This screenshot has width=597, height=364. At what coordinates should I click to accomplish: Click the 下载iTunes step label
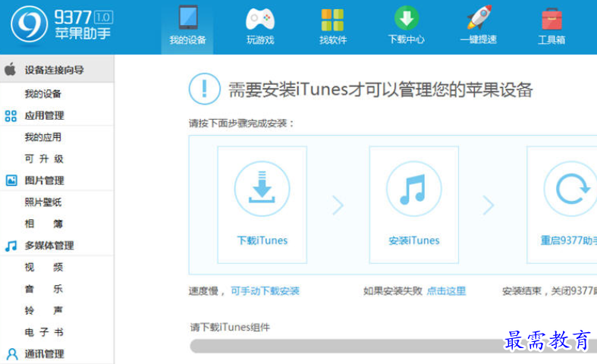click(262, 240)
